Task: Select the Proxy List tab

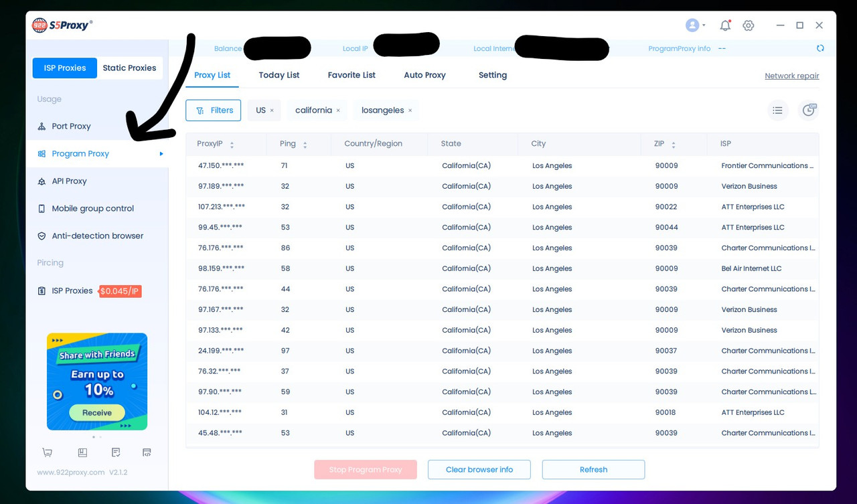Action: [212, 75]
